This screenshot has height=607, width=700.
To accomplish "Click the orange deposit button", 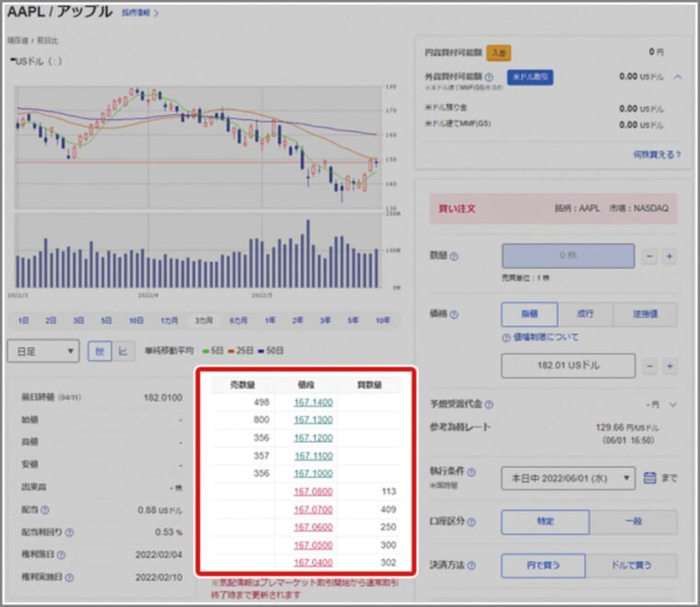I will [498, 53].
